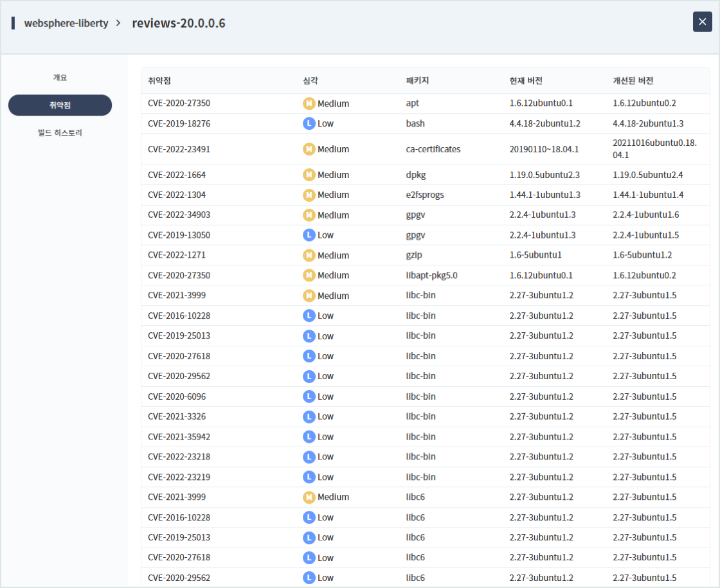The height and width of the screenshot is (588, 720).
Task: Click fixed version 1.19.0.5ubuntu2.4
Action: coord(648,175)
